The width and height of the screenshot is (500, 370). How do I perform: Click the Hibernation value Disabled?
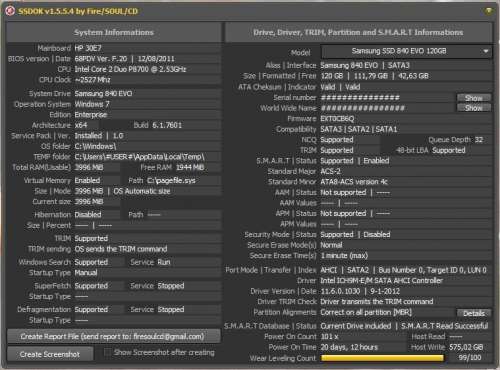88,215
